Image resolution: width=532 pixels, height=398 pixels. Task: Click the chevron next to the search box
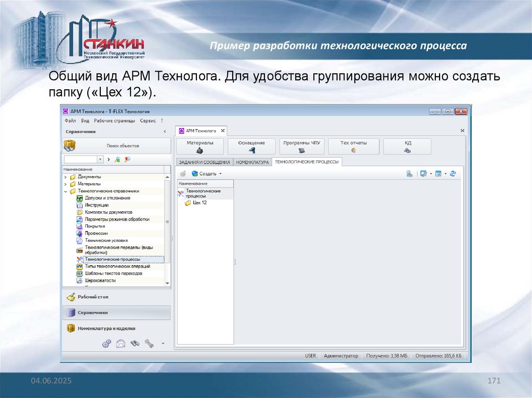(x=109, y=159)
